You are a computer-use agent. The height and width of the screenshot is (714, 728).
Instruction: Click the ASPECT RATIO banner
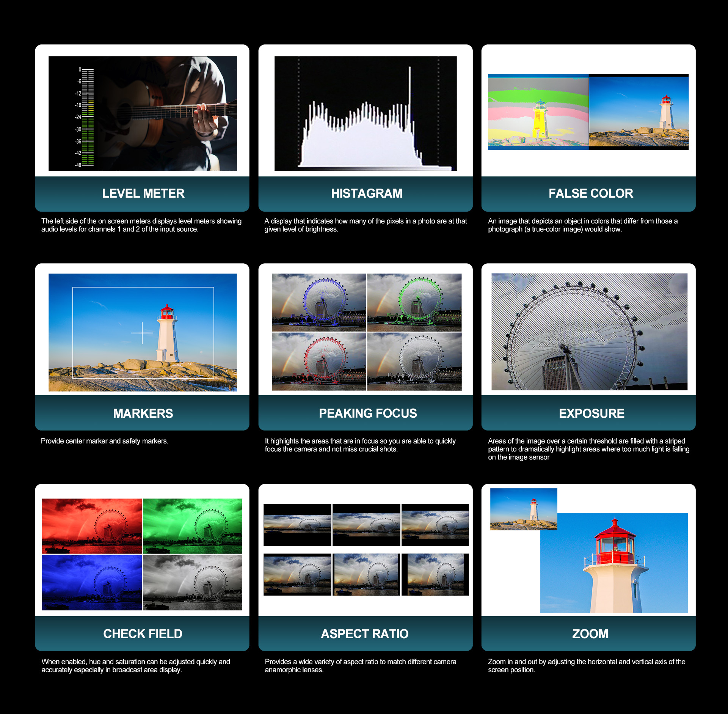[365, 634]
